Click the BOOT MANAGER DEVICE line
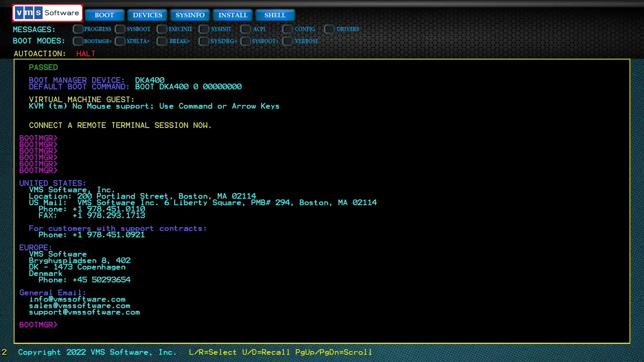The image size is (644, 362). pyautogui.click(x=97, y=80)
